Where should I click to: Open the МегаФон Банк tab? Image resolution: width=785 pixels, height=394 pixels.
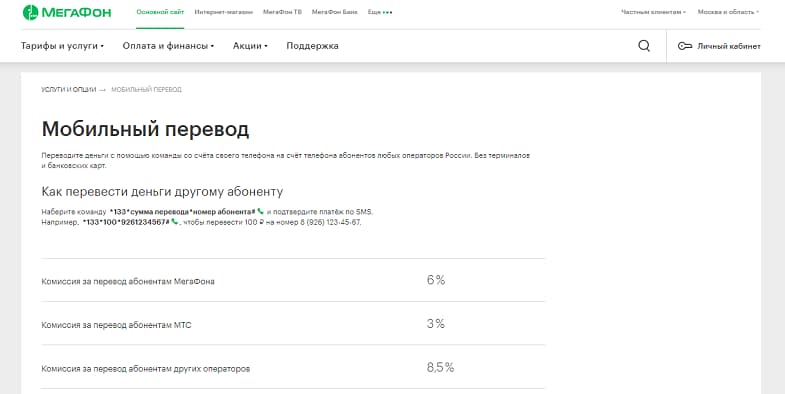tap(334, 12)
